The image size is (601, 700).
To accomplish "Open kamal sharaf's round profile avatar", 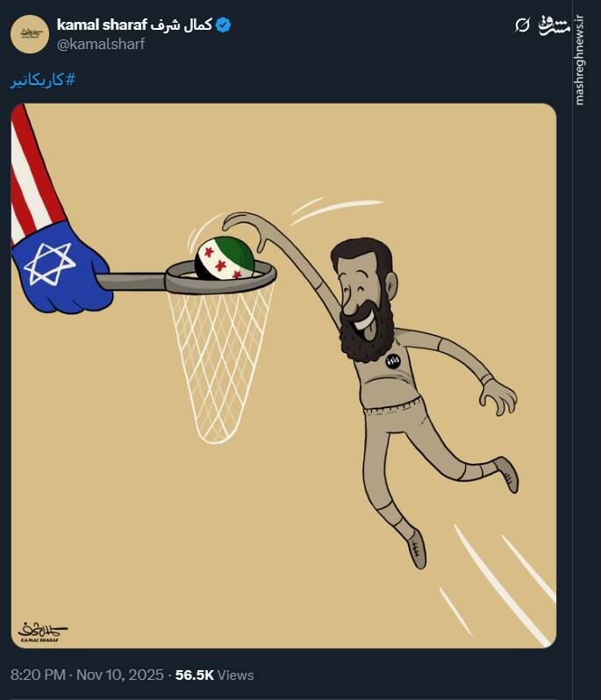I will pyautogui.click(x=30, y=34).
